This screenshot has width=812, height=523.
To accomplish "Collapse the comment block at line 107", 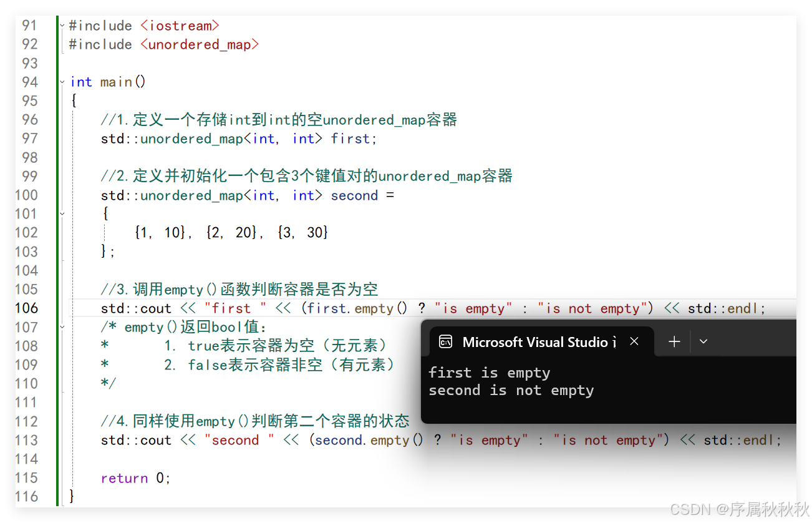I will point(62,326).
